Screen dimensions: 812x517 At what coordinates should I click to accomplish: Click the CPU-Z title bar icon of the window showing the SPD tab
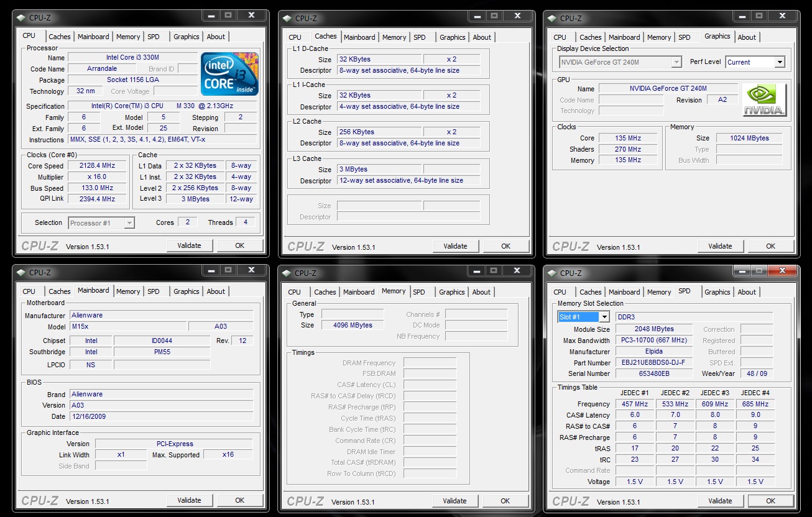(x=552, y=273)
